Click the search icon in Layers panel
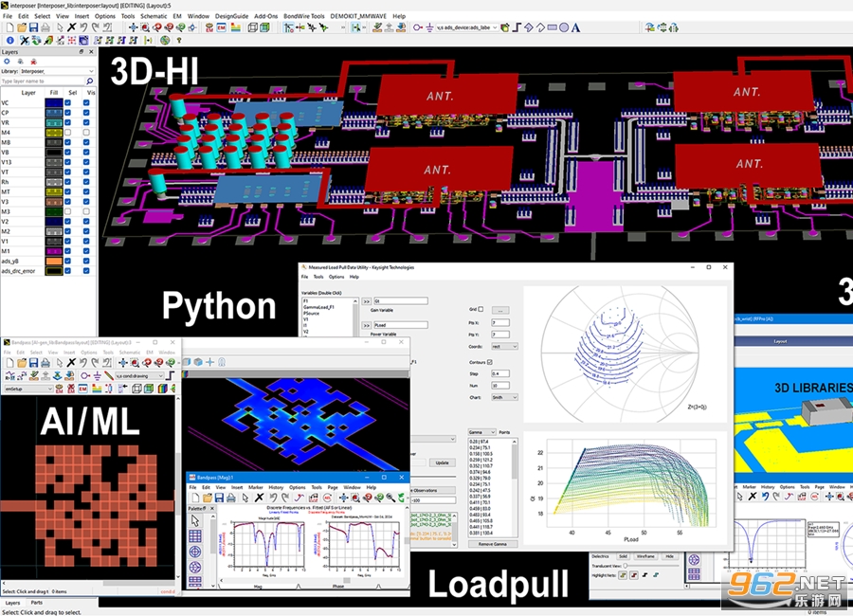The image size is (853, 616). [x=90, y=82]
